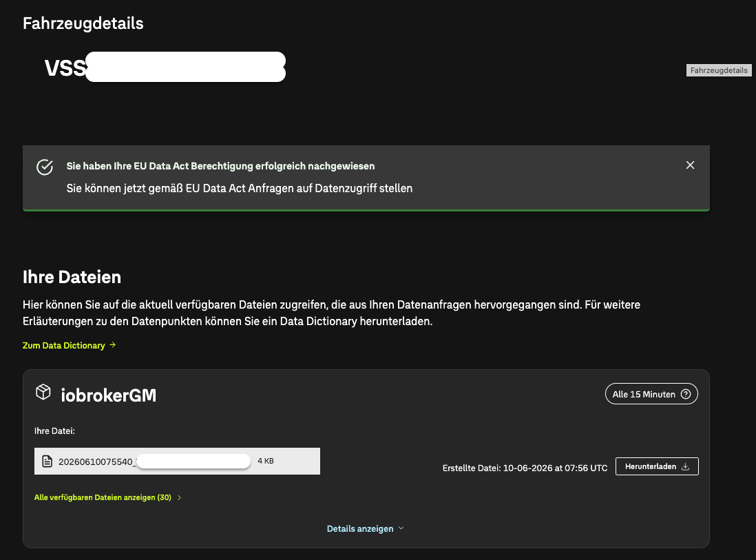Click the Ihre Dateien heading
Image resolution: width=756 pixels, height=560 pixels.
coord(72,277)
